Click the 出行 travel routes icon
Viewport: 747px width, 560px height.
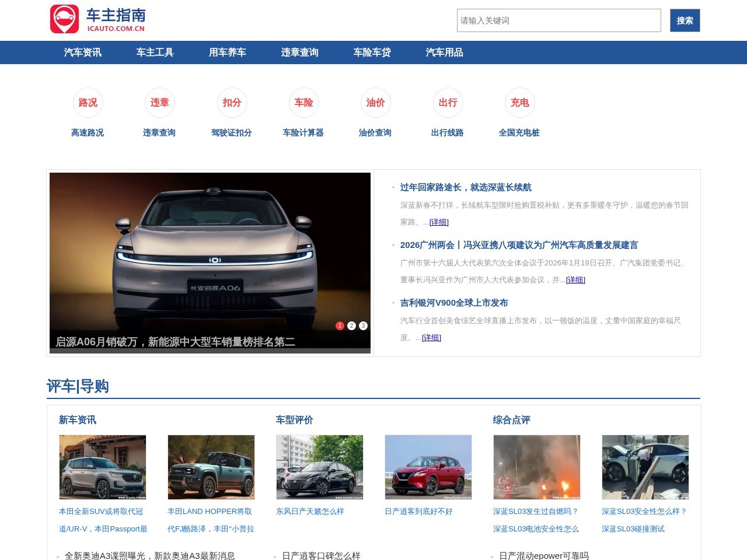(448, 102)
